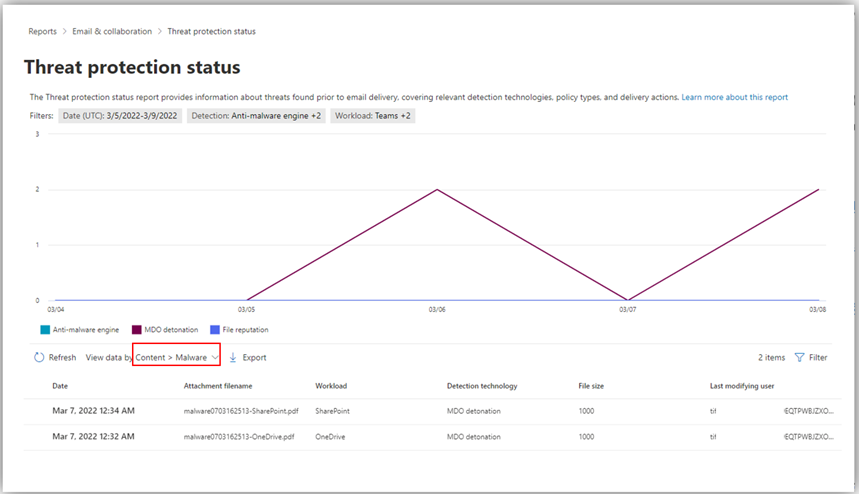
Task: Click the Anti-malware engine legend swatch
Action: [x=46, y=329]
